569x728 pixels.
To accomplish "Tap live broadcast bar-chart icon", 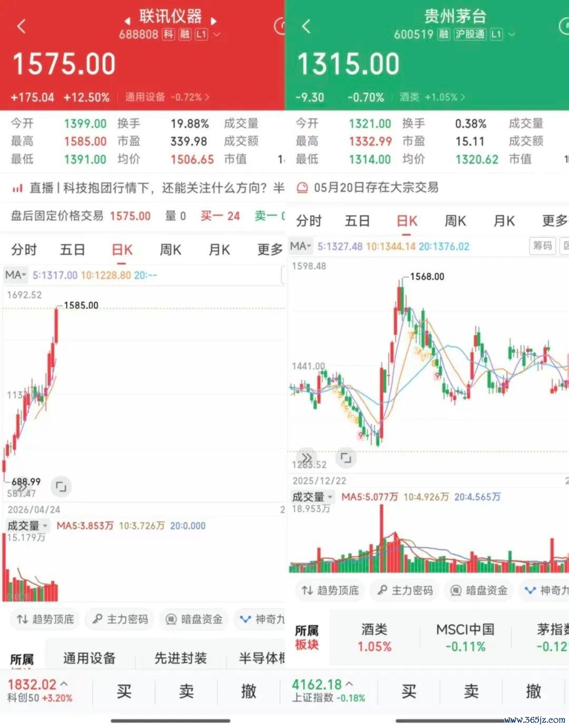I will [17, 188].
